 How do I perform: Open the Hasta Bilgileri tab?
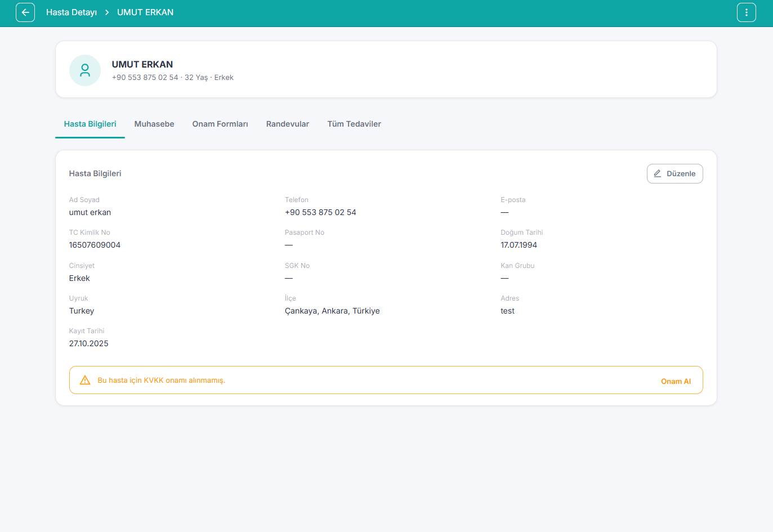90,124
